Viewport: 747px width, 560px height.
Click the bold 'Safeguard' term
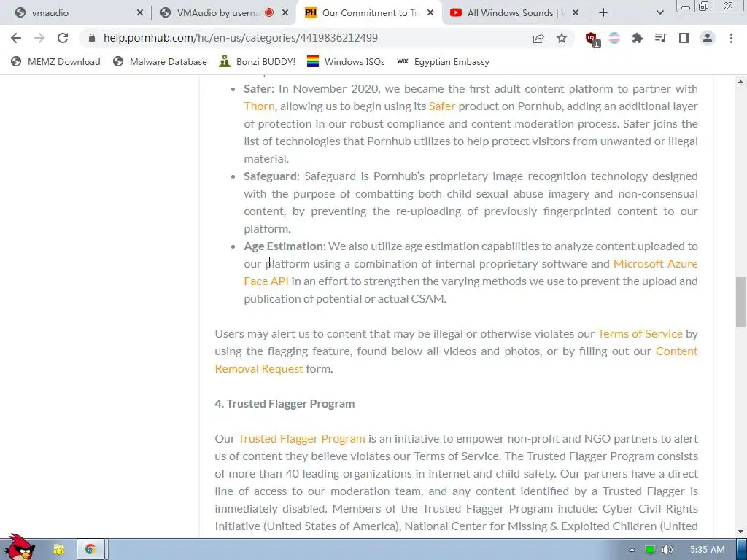click(270, 176)
